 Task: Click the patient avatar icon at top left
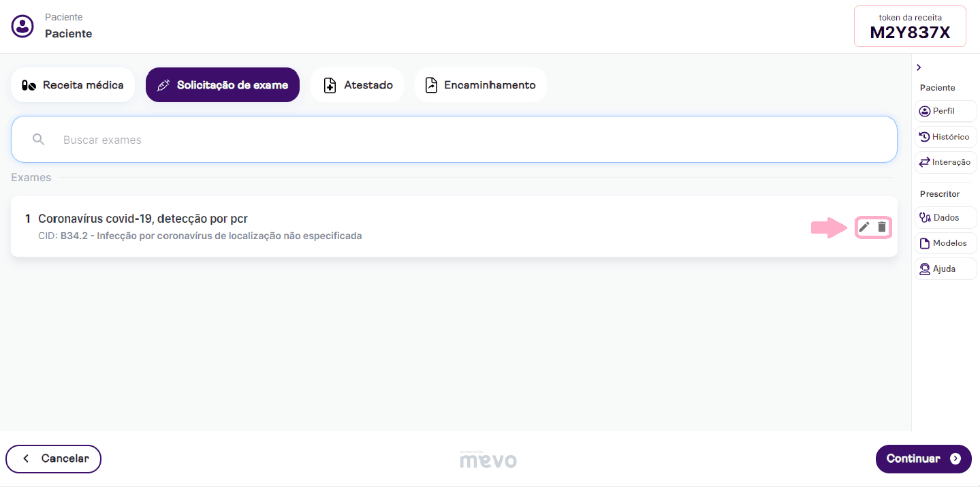click(x=22, y=27)
